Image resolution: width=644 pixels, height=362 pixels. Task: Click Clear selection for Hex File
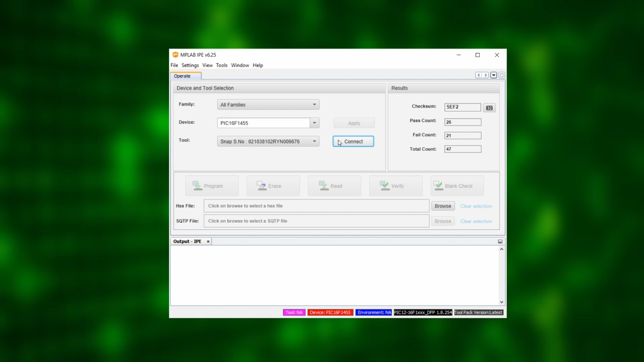[x=476, y=206]
